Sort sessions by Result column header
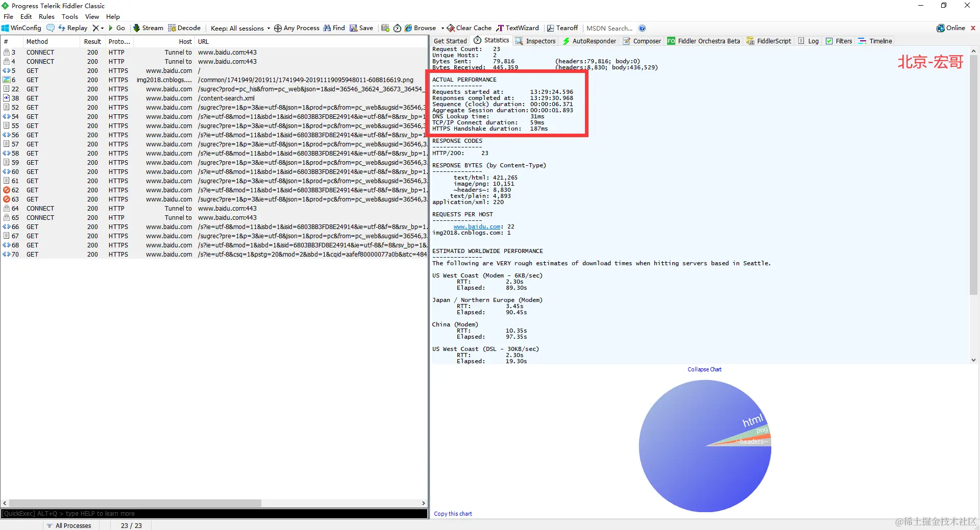980x530 pixels. tap(92, 42)
